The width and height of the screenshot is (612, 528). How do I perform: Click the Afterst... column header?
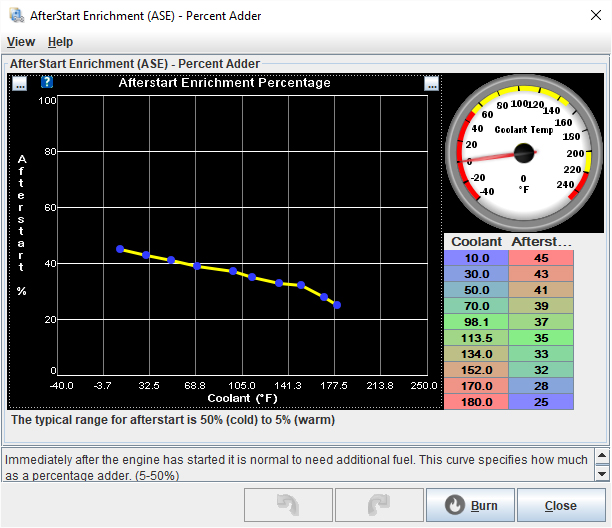pos(541,242)
